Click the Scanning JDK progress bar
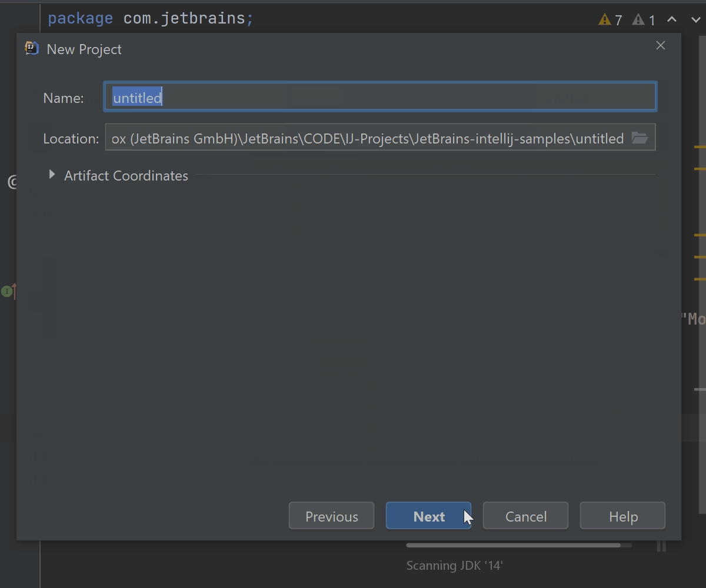This screenshot has height=588, width=706. (x=518, y=545)
